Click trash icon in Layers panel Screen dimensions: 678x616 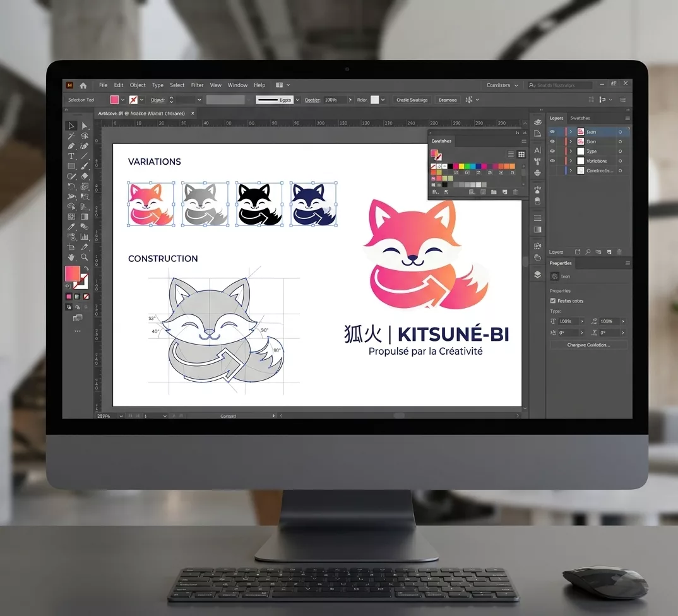tap(619, 252)
